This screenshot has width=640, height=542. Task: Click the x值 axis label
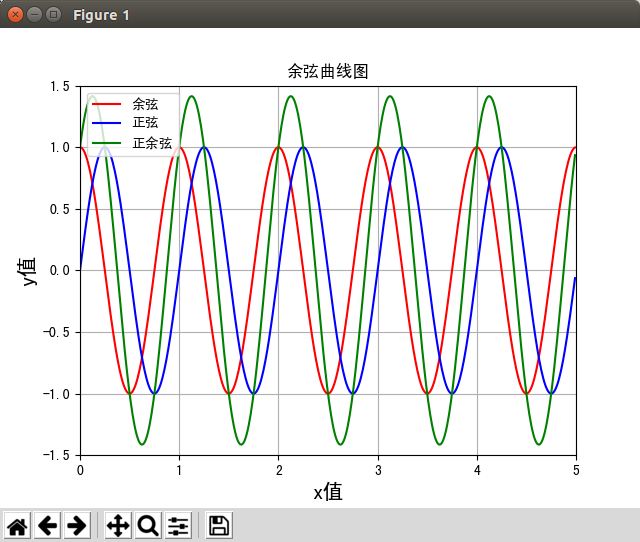328,492
